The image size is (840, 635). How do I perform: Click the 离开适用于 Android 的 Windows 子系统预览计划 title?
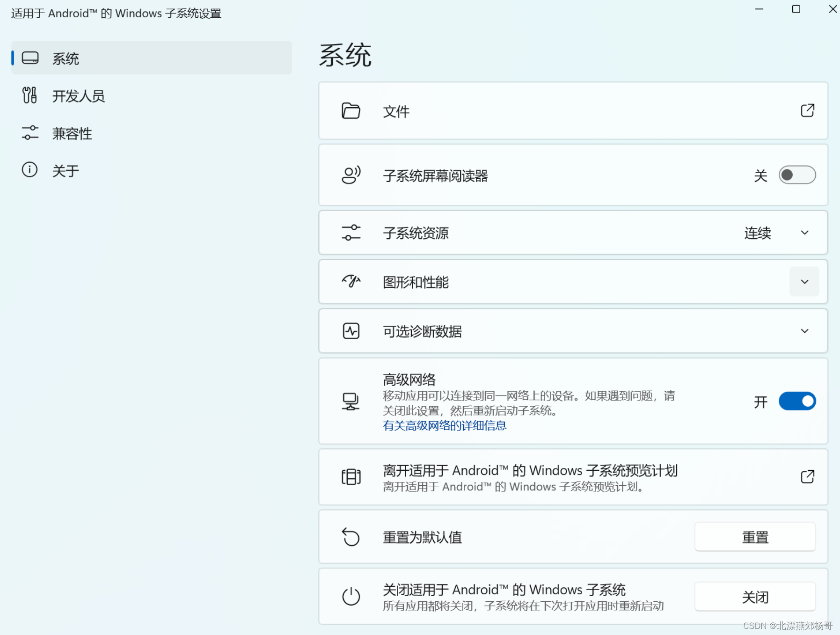[x=530, y=470]
